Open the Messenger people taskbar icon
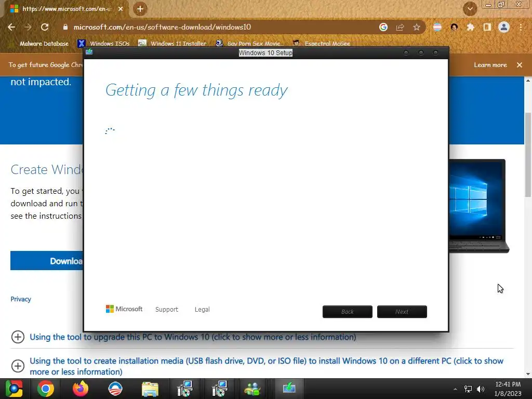 [x=252, y=389]
